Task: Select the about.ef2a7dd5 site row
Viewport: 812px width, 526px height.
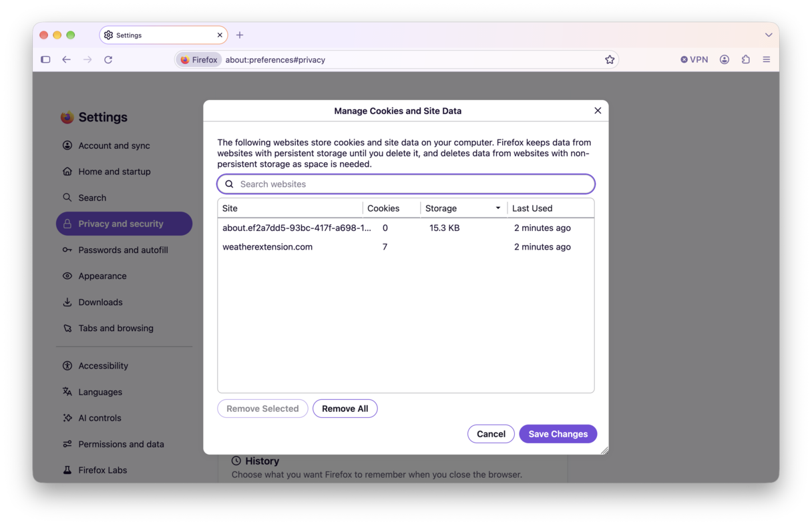Action: [x=406, y=228]
